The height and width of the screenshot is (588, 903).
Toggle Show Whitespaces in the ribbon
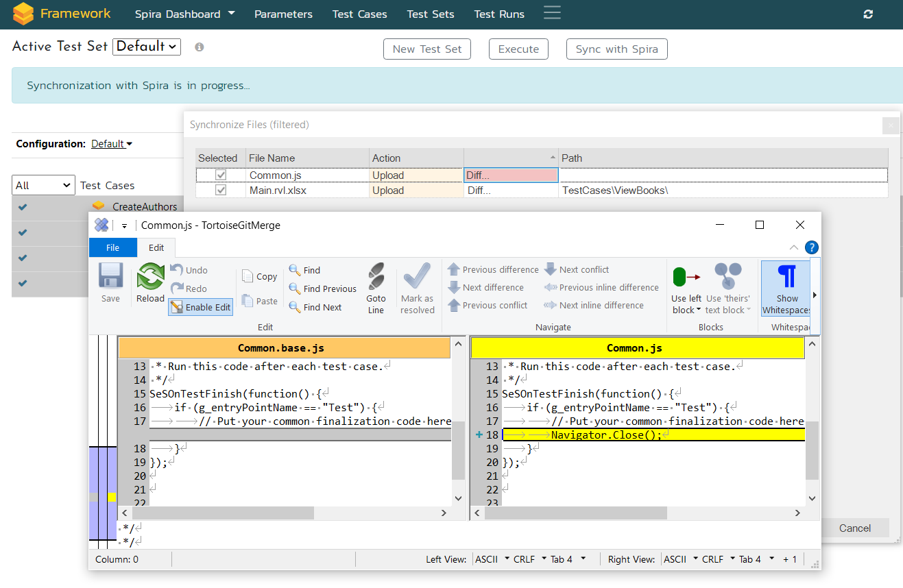pyautogui.click(x=786, y=278)
